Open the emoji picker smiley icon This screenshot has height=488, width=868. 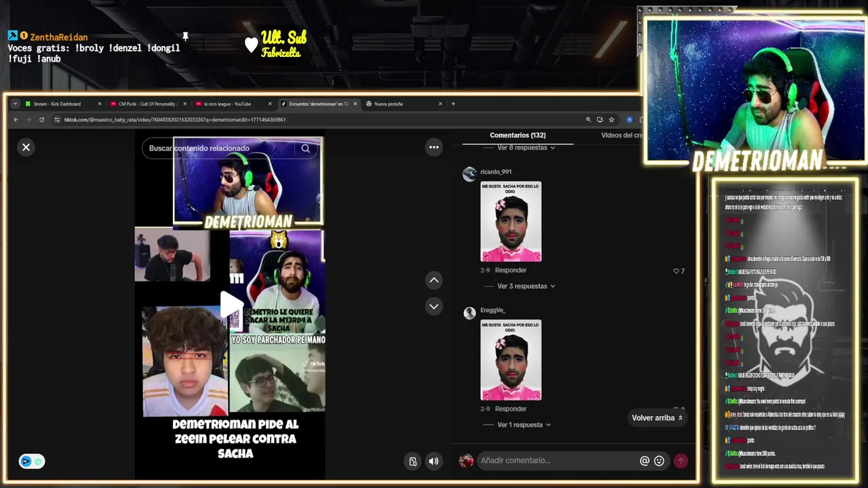pos(659,461)
